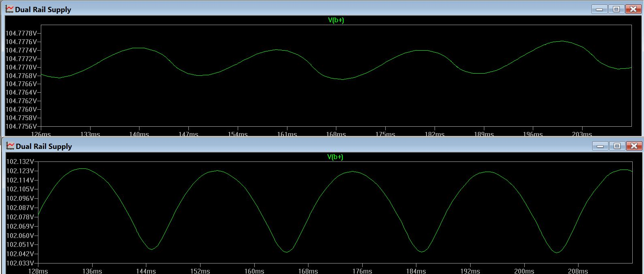Click the 200ms time axis label
644x274 pixels.
coord(524,271)
